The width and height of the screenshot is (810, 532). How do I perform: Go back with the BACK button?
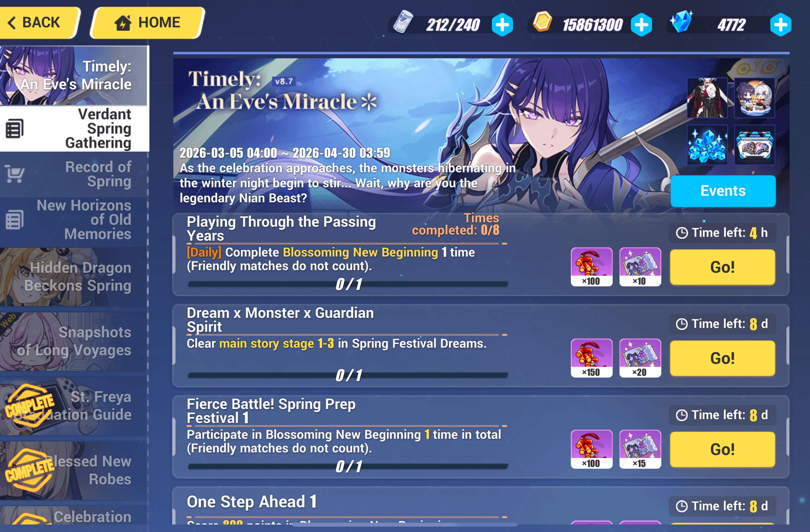[39, 23]
